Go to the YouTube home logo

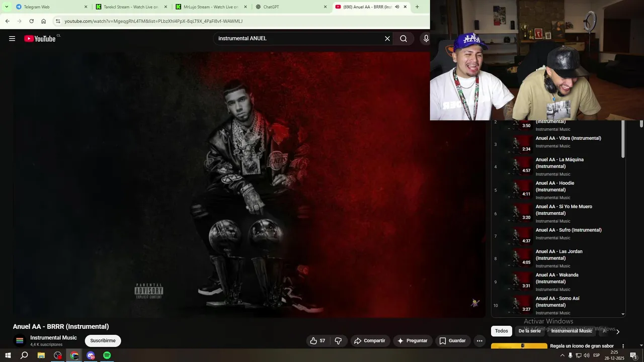tap(40, 39)
